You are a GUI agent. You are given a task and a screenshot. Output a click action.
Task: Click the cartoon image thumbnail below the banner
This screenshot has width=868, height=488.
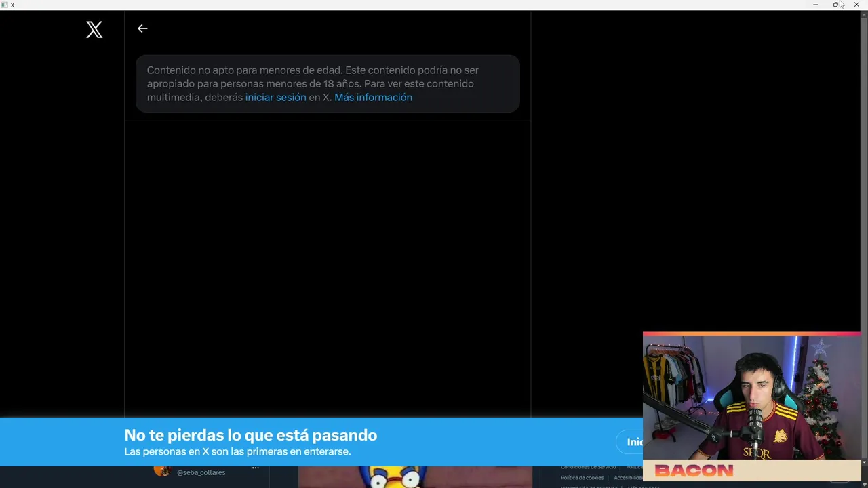tap(415, 477)
